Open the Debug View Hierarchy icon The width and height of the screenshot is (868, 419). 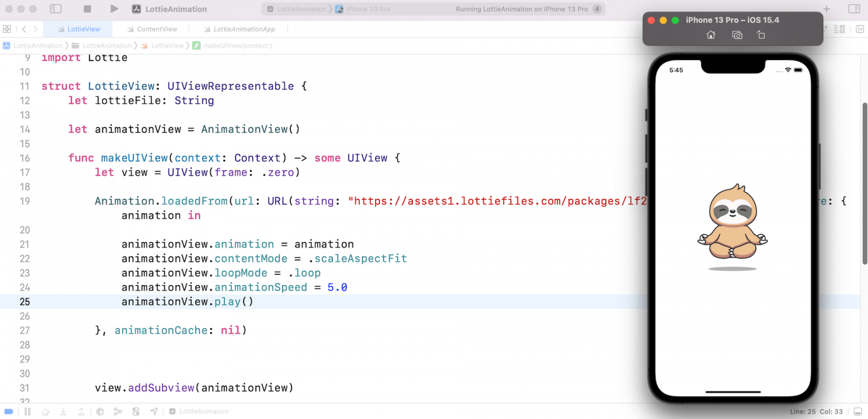tap(100, 411)
